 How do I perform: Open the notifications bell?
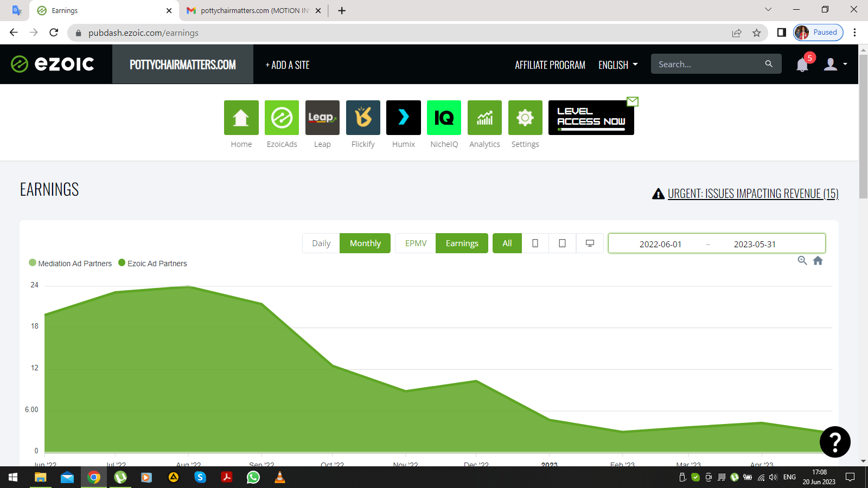point(802,65)
